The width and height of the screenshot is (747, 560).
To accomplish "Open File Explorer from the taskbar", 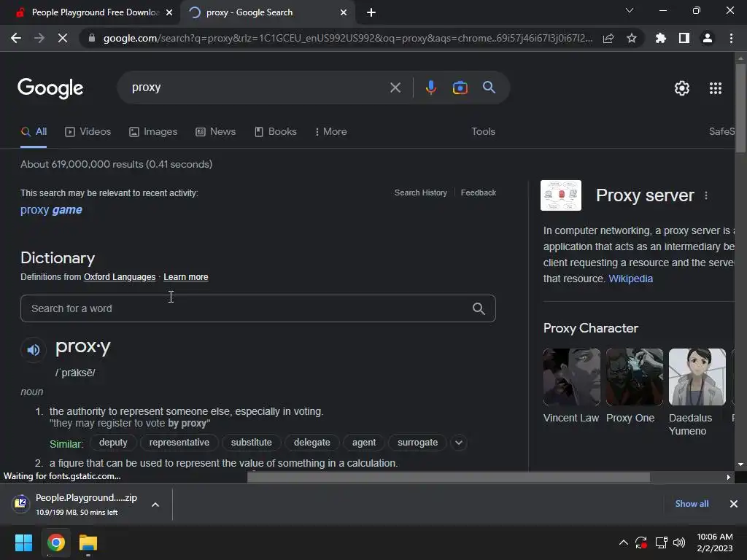I will point(88,542).
